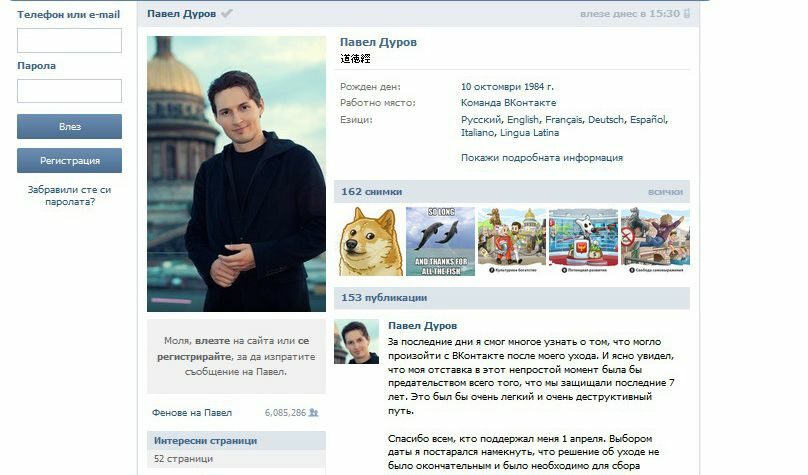
Task: Click the влезе днес в 15:30 status
Action: click(x=630, y=14)
